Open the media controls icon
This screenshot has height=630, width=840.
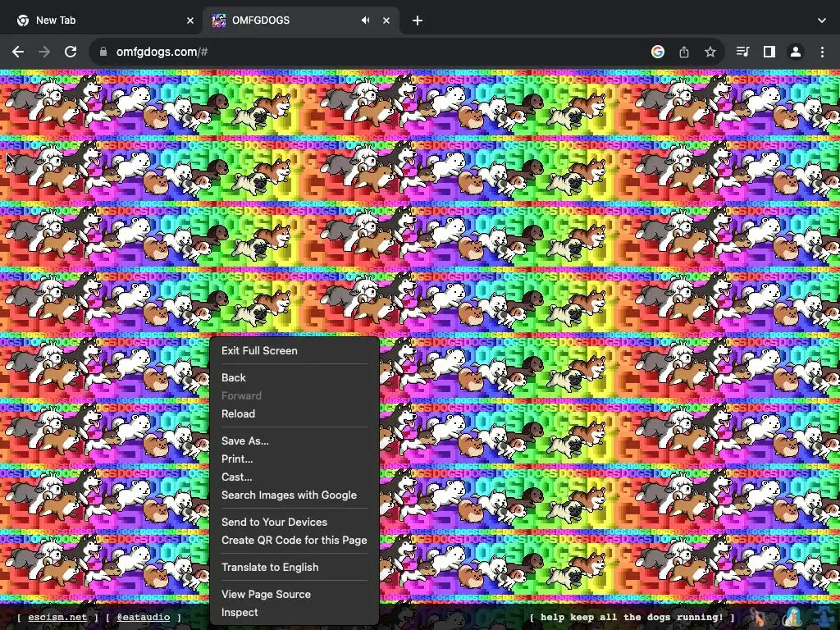[742, 52]
